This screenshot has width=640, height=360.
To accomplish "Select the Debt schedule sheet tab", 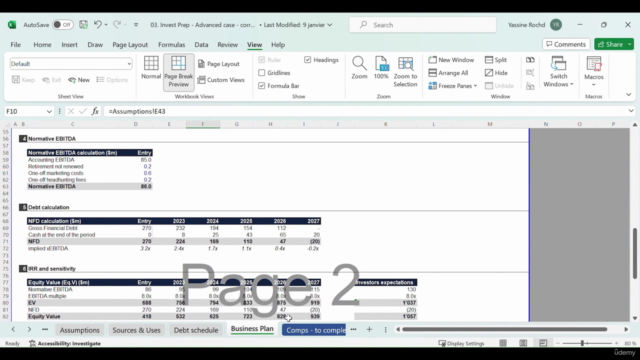I will [x=196, y=330].
